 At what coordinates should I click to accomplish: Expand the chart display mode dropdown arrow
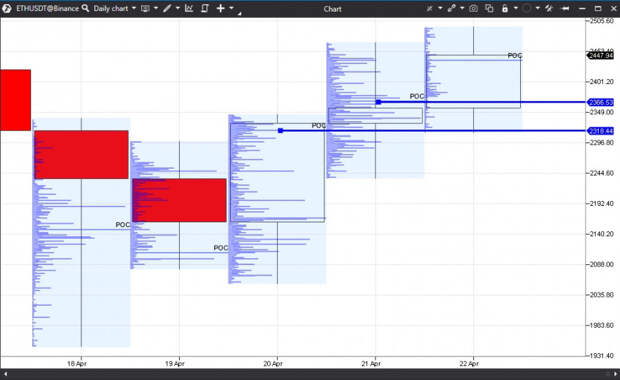(156, 8)
